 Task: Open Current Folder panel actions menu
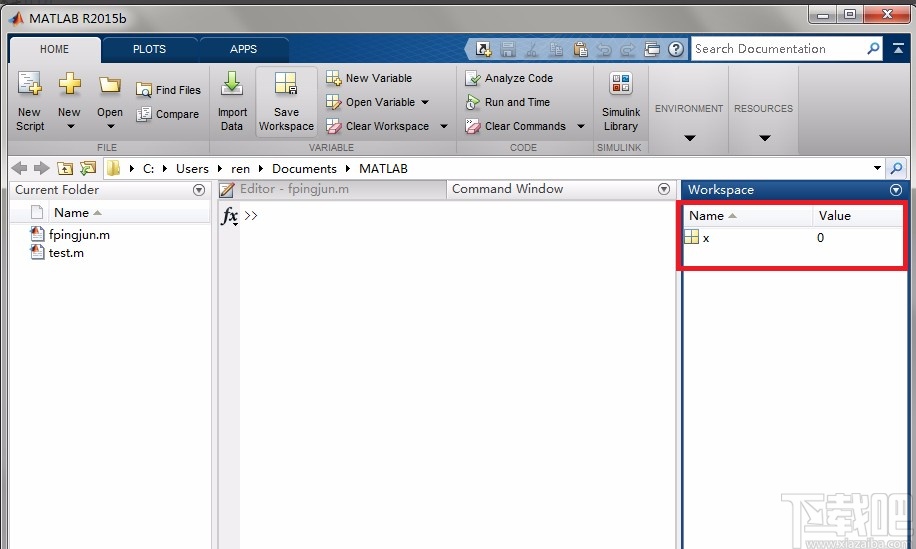[199, 190]
